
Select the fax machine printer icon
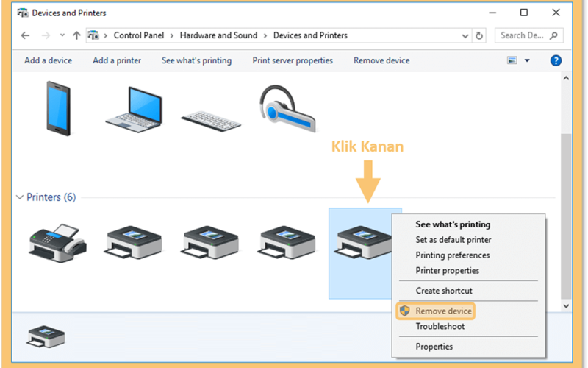coord(57,243)
